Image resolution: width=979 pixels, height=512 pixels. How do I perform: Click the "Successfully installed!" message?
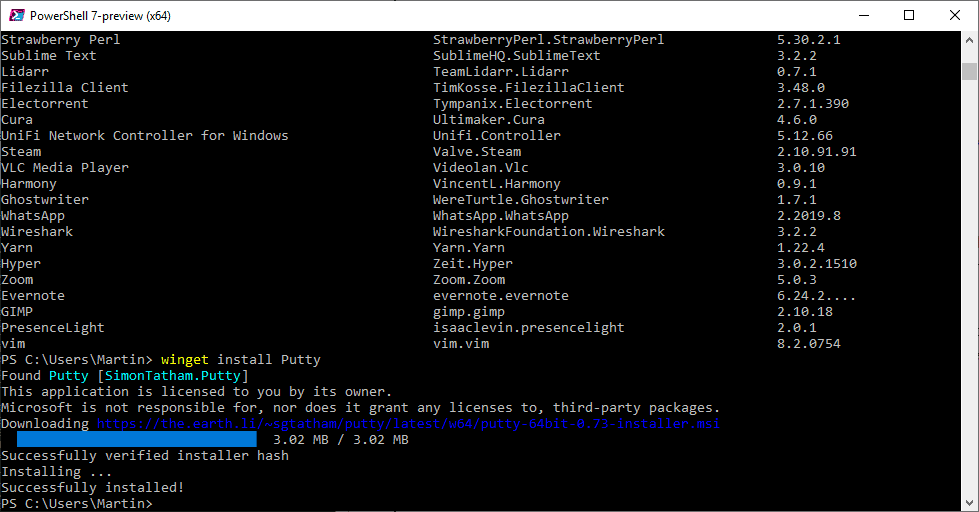click(92, 488)
